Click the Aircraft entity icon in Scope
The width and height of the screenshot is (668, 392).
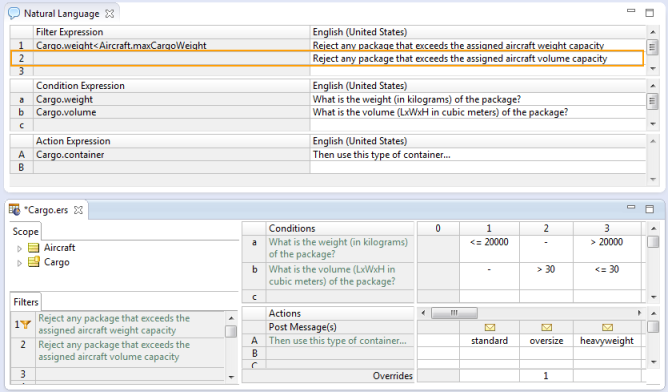pos(34,248)
